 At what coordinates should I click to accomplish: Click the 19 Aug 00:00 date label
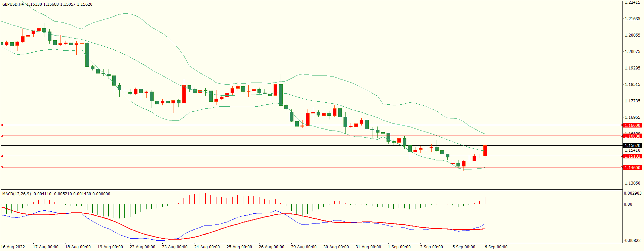(110, 247)
